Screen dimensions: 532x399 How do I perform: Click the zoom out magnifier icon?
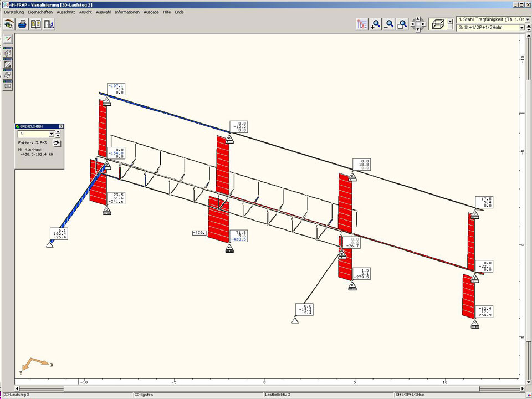click(390, 24)
